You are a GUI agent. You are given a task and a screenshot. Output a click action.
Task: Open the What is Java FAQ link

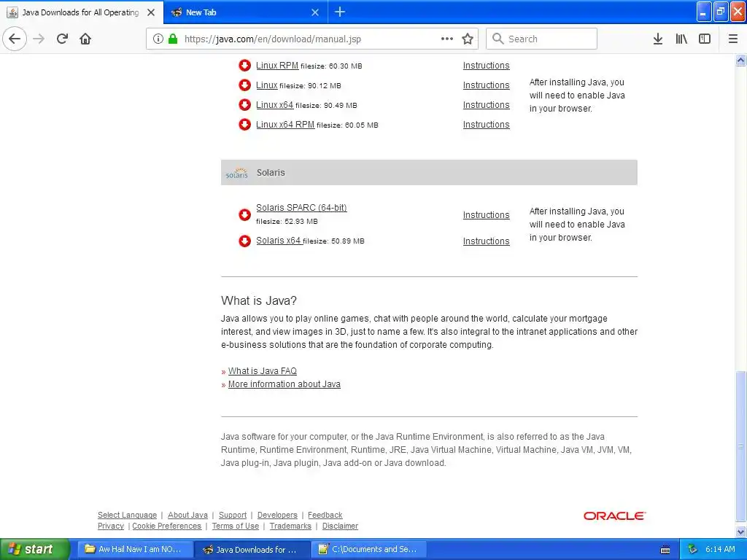(263, 371)
